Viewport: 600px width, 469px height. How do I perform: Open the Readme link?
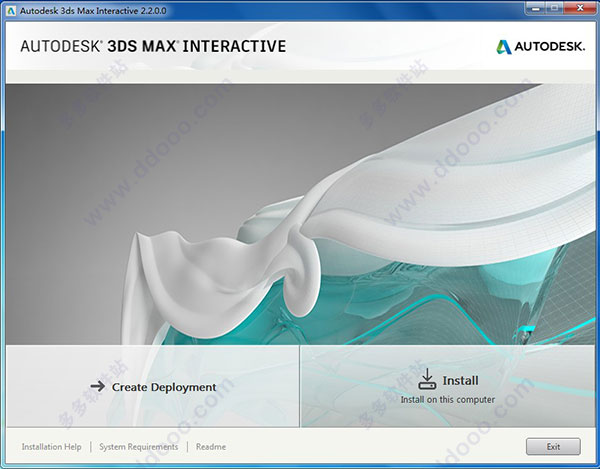tap(211, 446)
